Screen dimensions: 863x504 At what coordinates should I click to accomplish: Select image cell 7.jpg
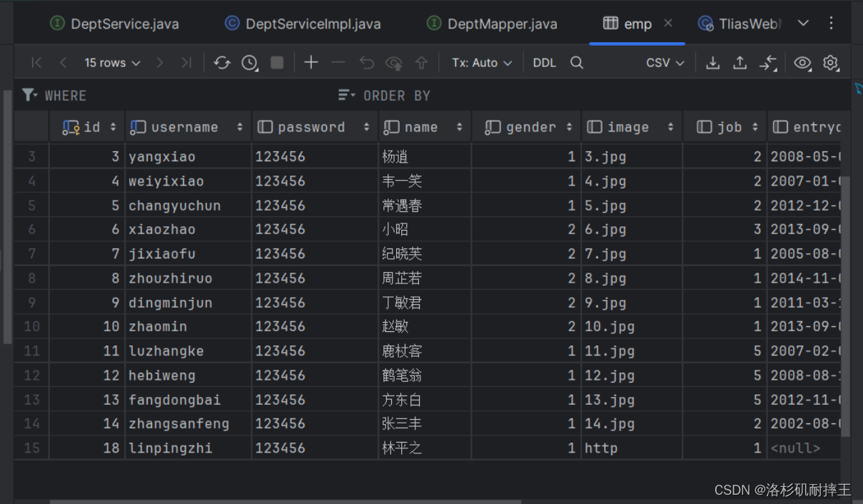pyautogui.click(x=632, y=253)
